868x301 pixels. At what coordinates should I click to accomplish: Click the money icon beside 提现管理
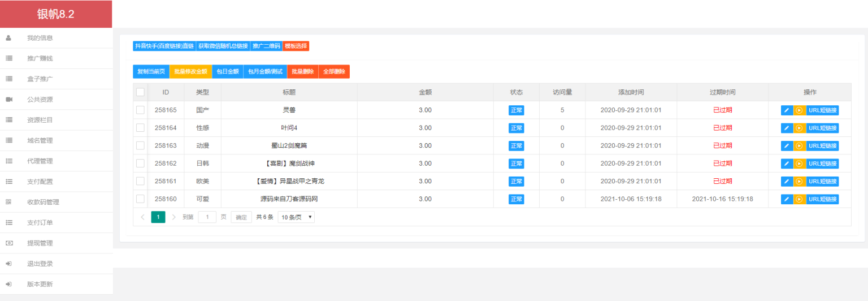[x=9, y=243]
